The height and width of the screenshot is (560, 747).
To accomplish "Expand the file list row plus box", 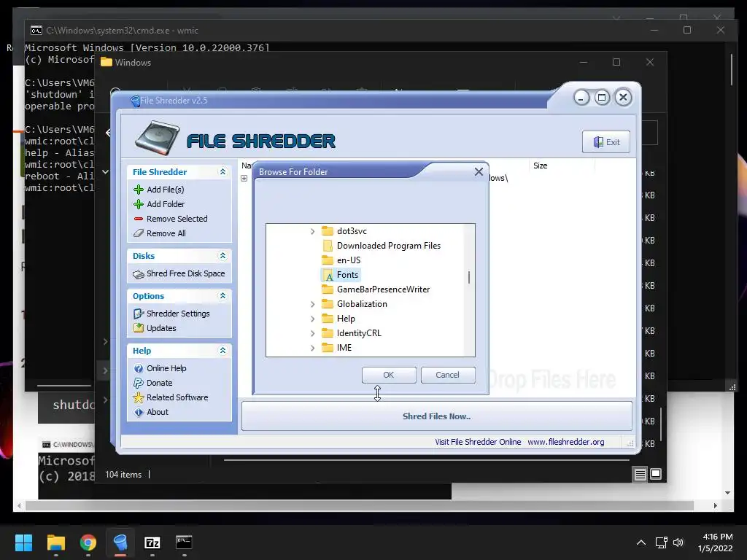I will (x=244, y=179).
